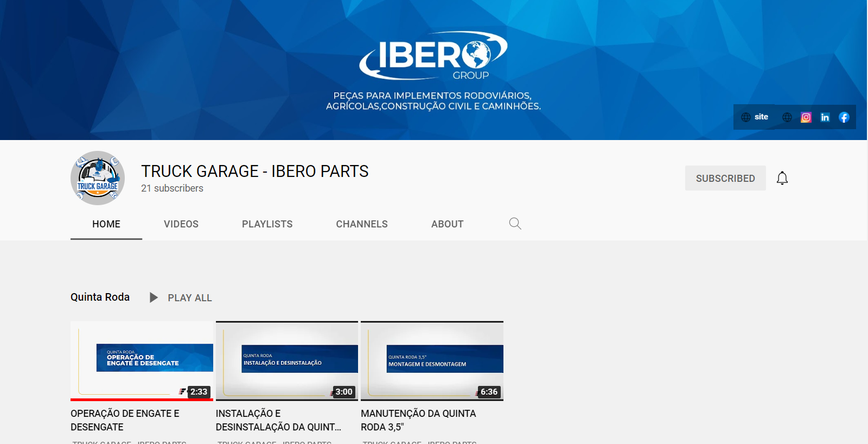Click the Truck Garage channel avatar
This screenshot has height=444, width=868.
pyautogui.click(x=98, y=178)
